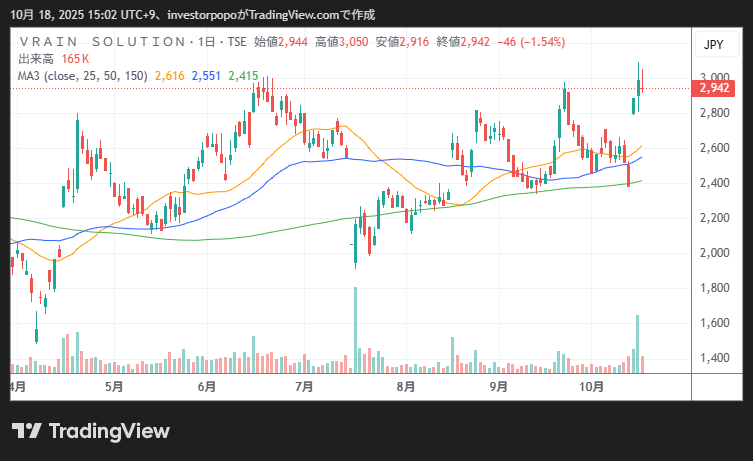This screenshot has width=753, height=461.
Task: Open the JPY currency selector
Action: 713,45
